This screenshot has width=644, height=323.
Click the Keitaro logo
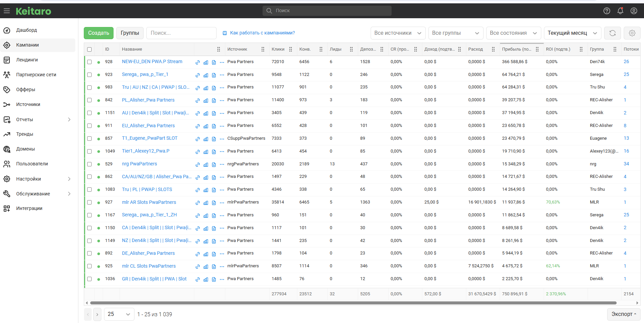(33, 11)
